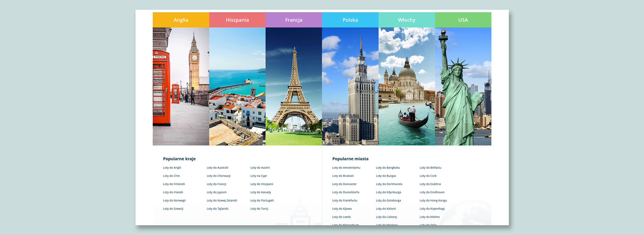Follow the Loty do Nowej Zelandii link

click(x=222, y=200)
